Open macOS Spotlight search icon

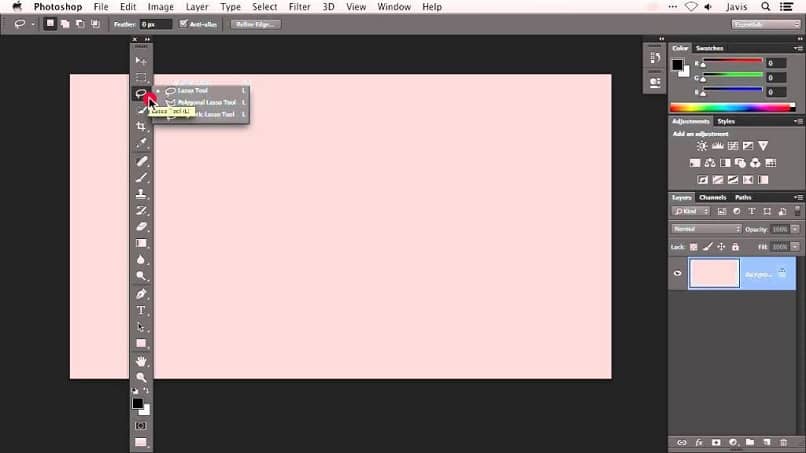[x=765, y=7]
